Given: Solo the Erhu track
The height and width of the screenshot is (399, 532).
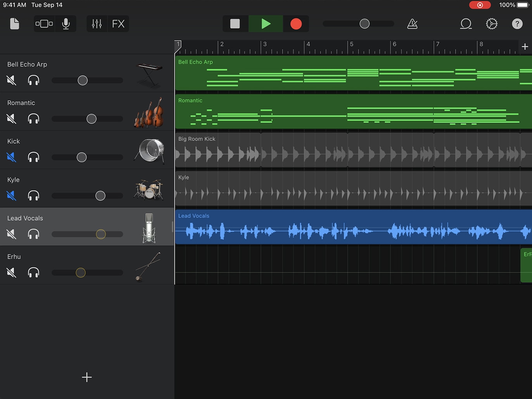Looking at the screenshot, I should (x=34, y=272).
